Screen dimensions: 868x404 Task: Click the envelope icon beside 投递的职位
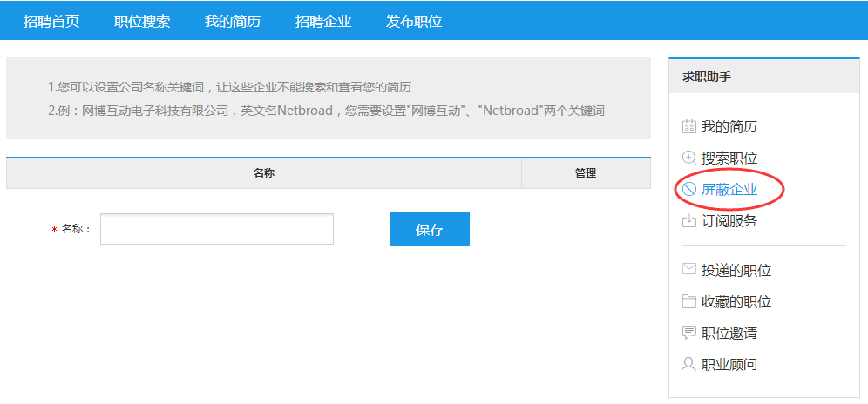688,270
